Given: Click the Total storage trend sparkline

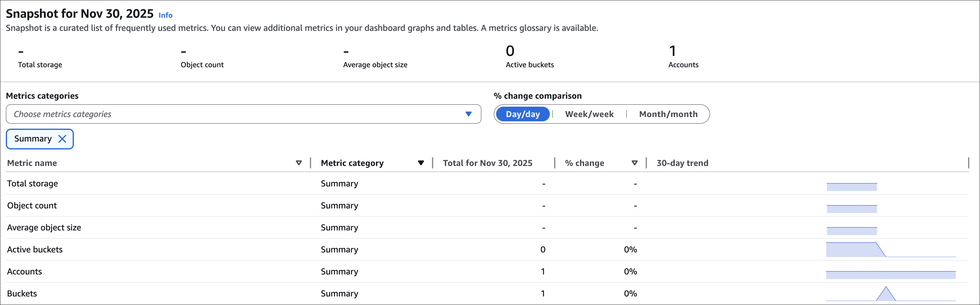Looking at the screenshot, I should 851,187.
